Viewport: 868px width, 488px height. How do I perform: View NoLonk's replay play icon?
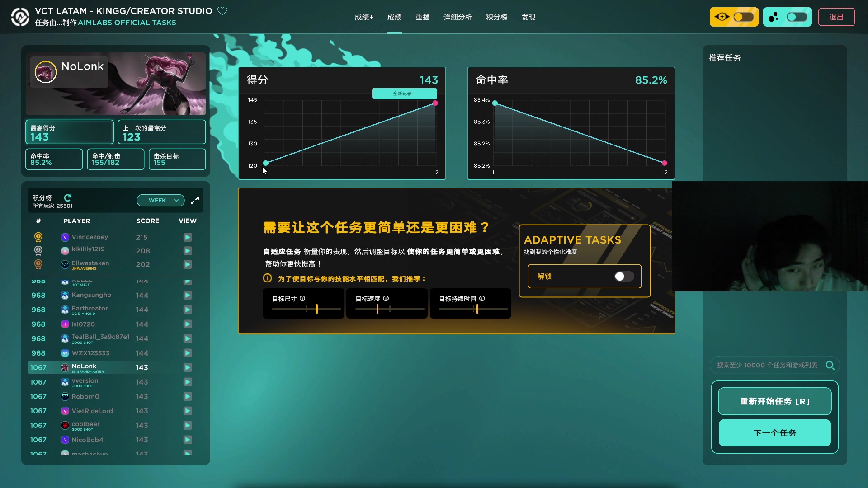click(x=188, y=367)
